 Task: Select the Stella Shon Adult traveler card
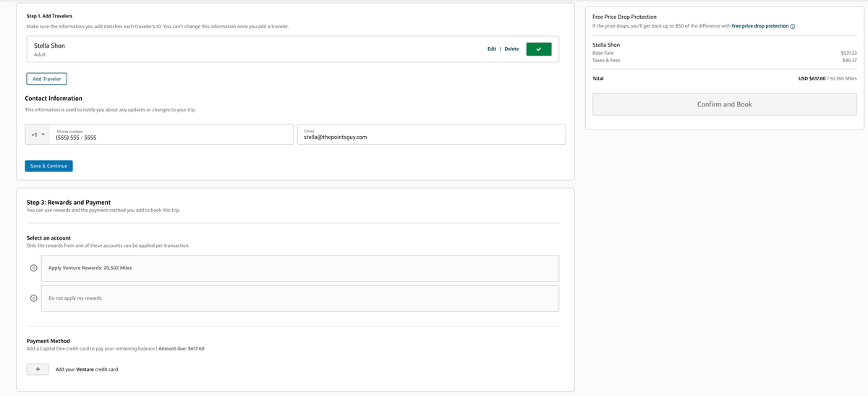pos(217,49)
